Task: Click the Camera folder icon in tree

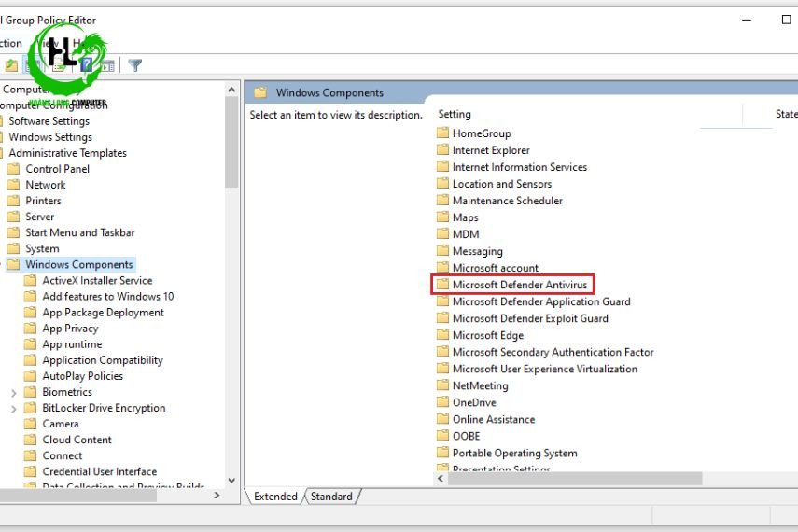Action: click(31, 424)
